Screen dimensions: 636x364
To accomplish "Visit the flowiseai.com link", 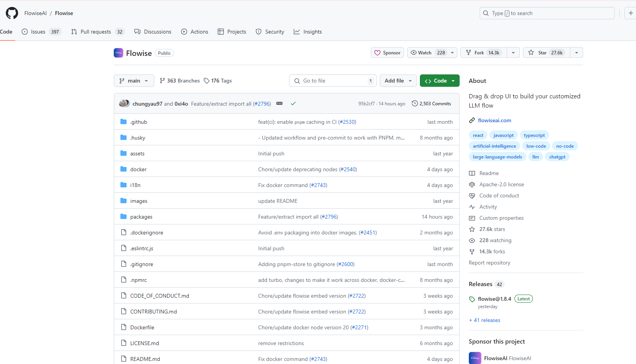I will coord(494,120).
